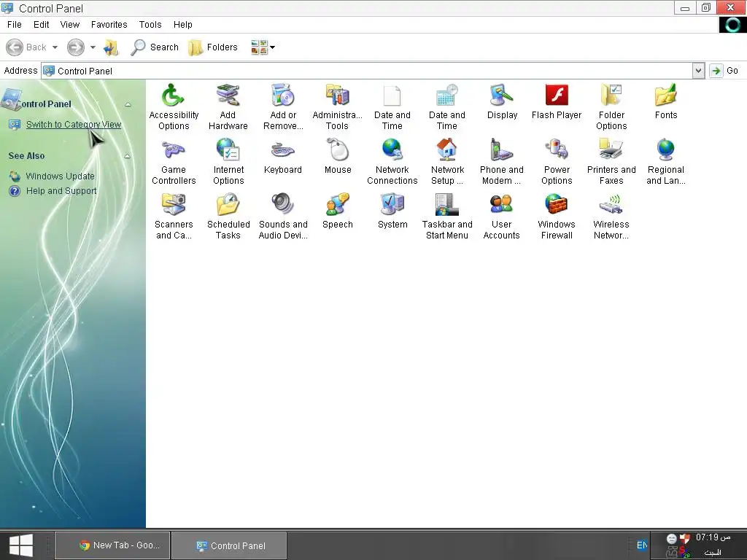Screen dimensions: 747x560
Task: Open Scanners and Cameras
Action: pyautogui.click(x=174, y=216)
